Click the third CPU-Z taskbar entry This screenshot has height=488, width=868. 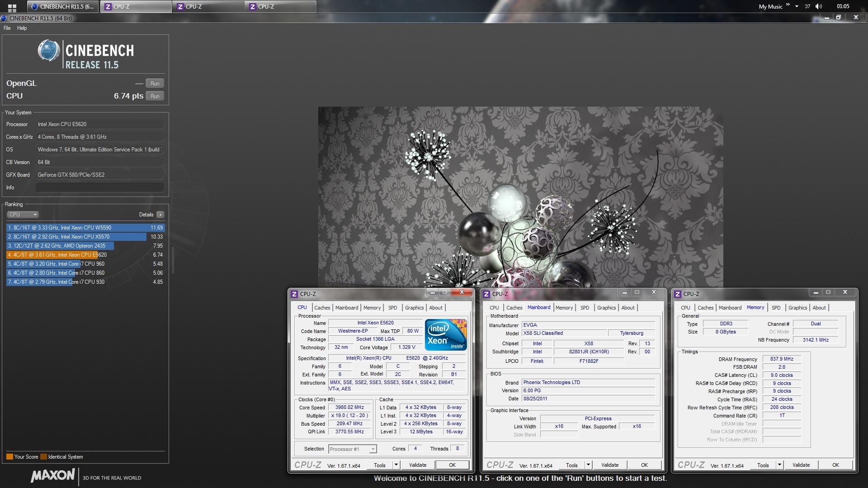pos(280,6)
